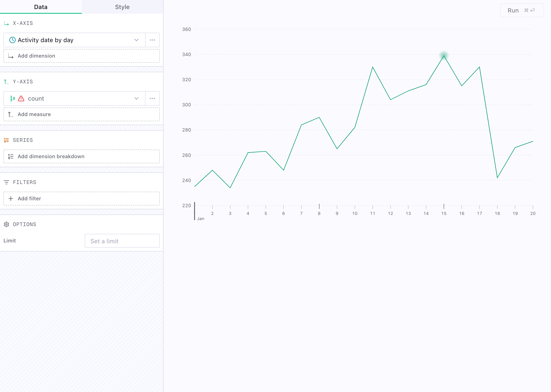
Task: Click the SERIES numbered list icon
Action: (x=6, y=140)
